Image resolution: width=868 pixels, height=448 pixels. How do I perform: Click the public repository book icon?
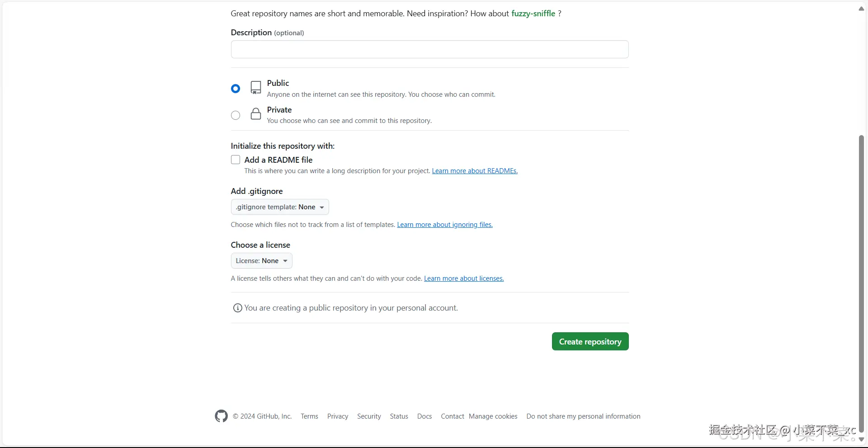coord(256,88)
